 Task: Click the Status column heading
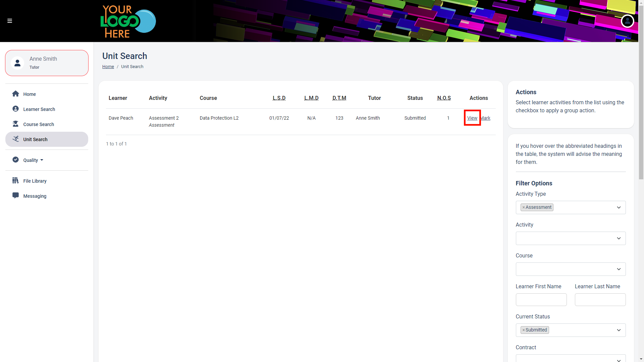click(415, 98)
